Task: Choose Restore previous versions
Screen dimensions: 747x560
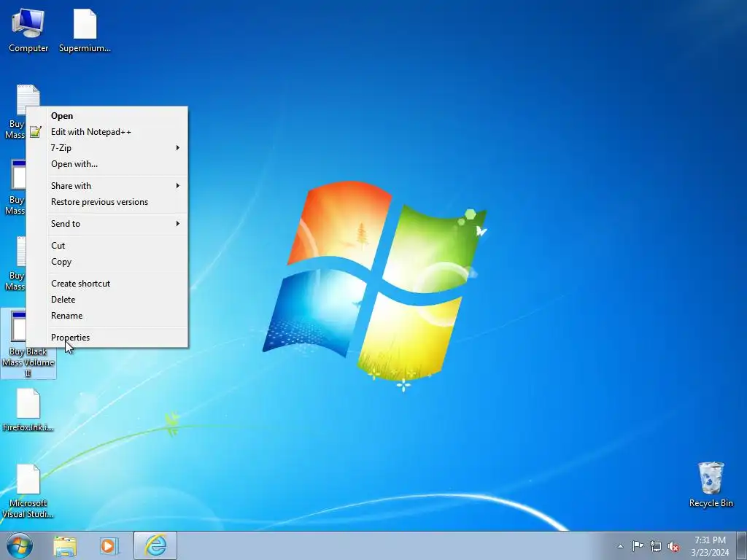Action: 107,202
